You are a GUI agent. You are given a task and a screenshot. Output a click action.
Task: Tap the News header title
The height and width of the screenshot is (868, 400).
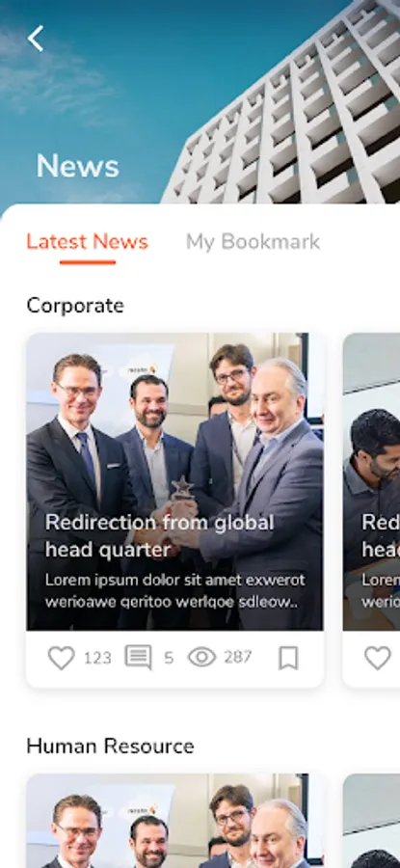click(x=77, y=166)
